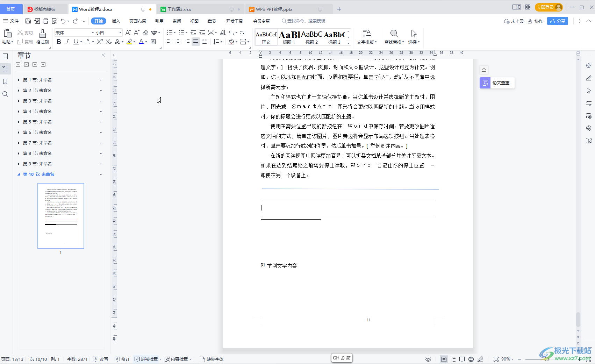Open 文字排版 text layout tool
This screenshot has width=595, height=364.
pyautogui.click(x=366, y=37)
